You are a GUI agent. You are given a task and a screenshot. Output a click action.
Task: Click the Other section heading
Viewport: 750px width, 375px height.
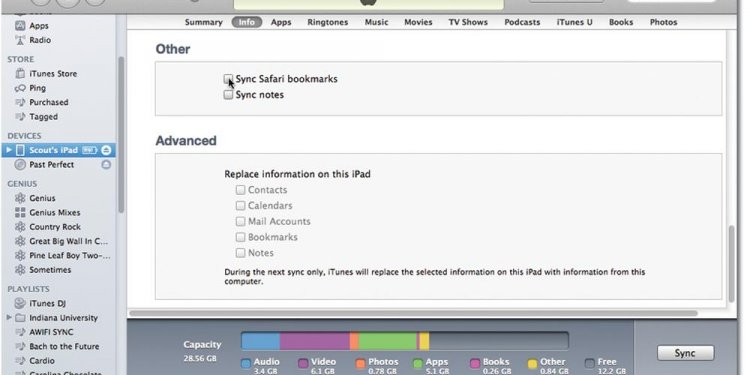point(173,49)
